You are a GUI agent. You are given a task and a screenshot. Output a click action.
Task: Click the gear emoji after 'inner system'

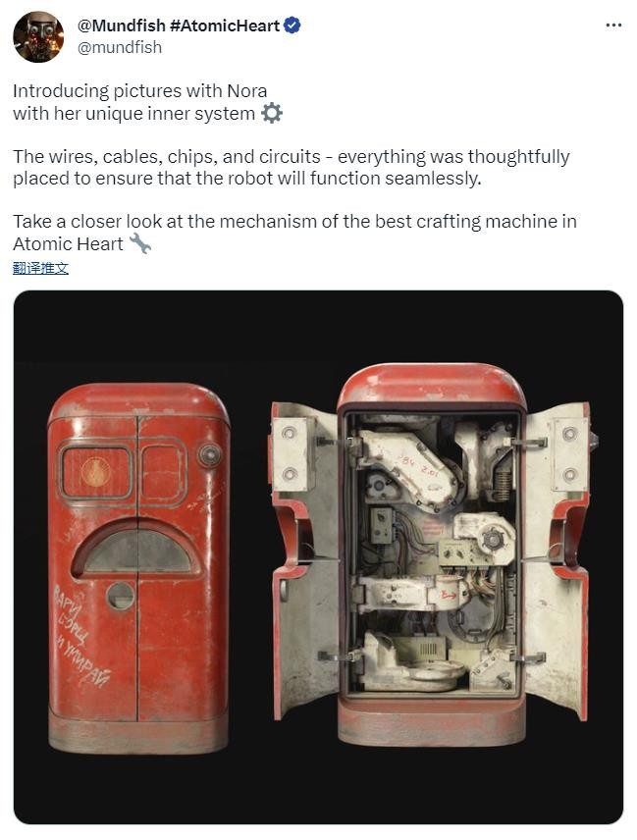(272, 114)
